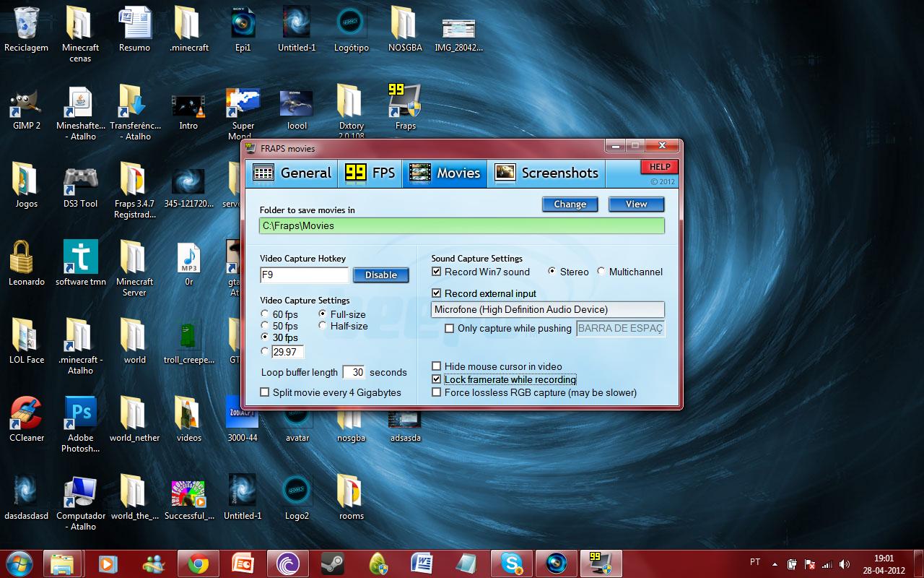Select the Multichannel radio button
This screenshot has height=578, width=924.
pos(601,272)
